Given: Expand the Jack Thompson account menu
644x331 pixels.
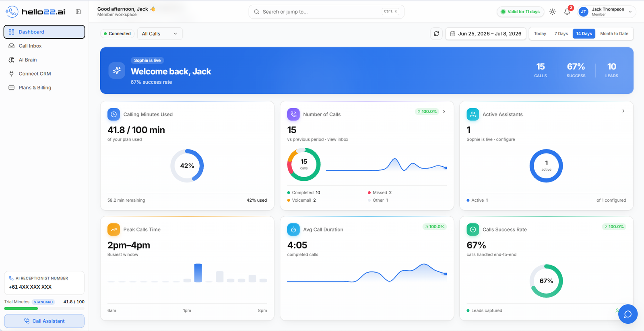Looking at the screenshot, I should 607,12.
